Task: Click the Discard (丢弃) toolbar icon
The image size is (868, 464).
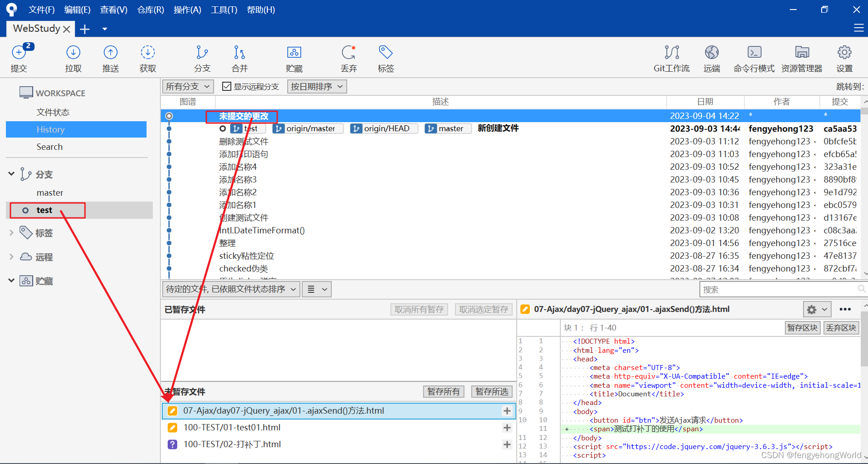Action: pos(349,58)
